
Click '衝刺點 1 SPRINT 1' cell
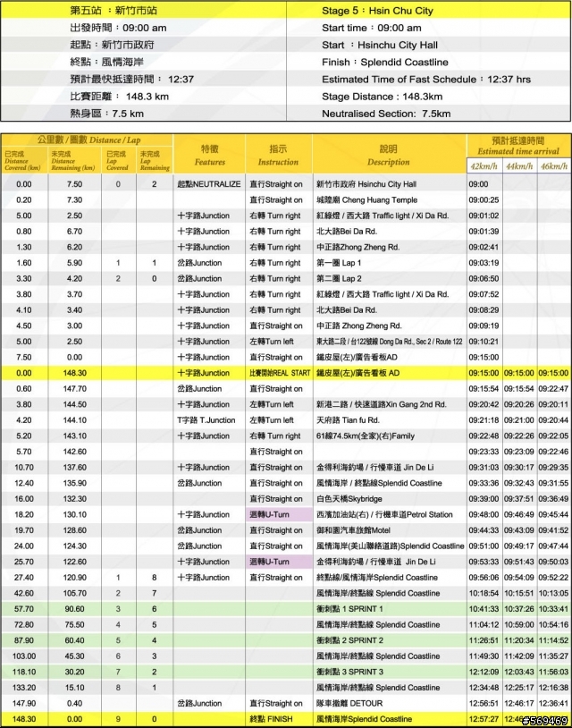tap(349, 609)
